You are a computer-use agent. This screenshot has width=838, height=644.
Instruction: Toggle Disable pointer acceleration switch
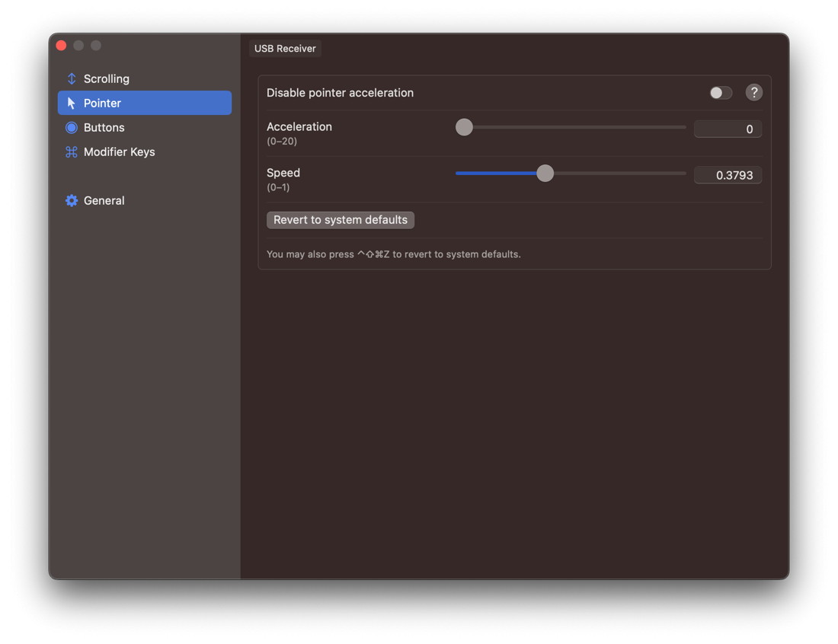click(720, 93)
